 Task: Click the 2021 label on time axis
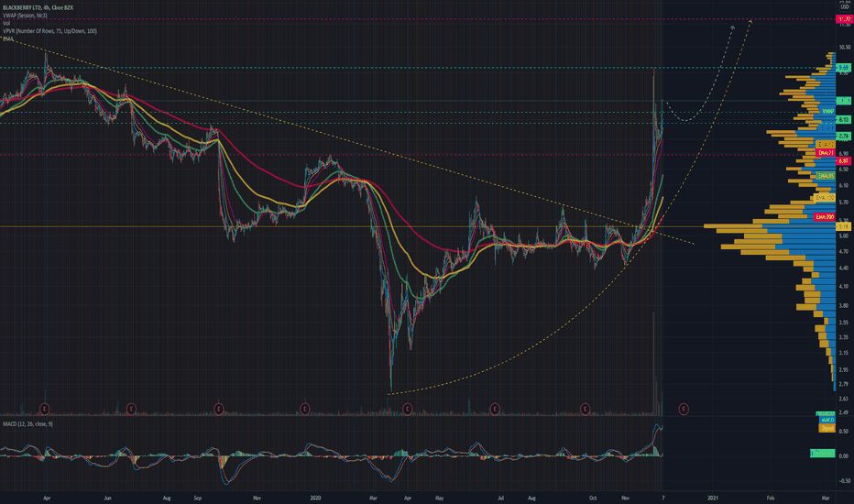713,498
